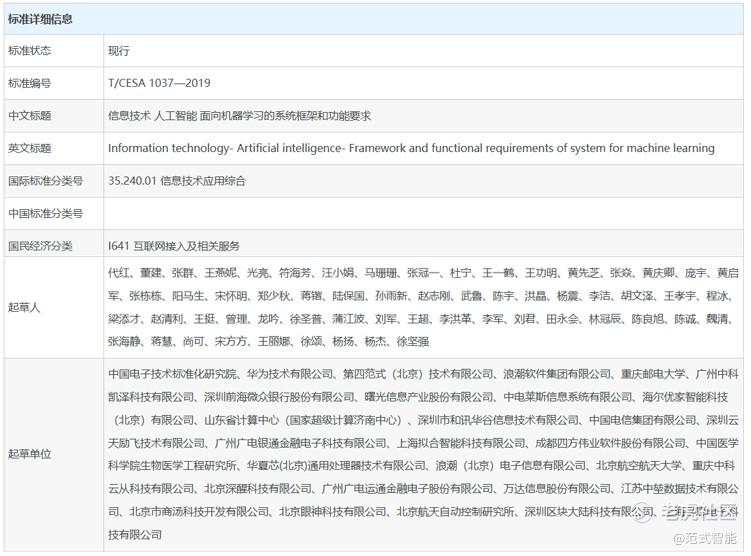Click the organization 北京航天自动控制研究所
The height and width of the screenshot is (556, 751).
pyautogui.click(x=455, y=511)
